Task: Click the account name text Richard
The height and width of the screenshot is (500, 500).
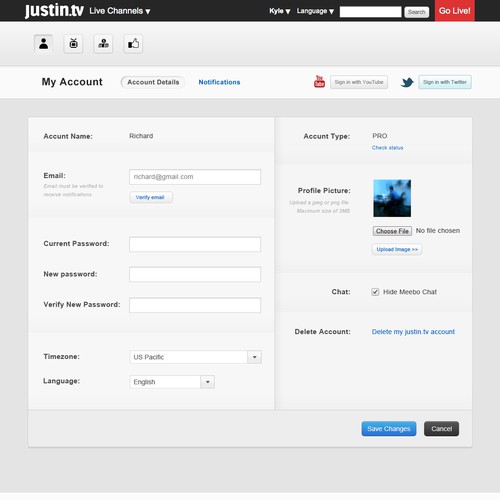Action: [x=141, y=136]
